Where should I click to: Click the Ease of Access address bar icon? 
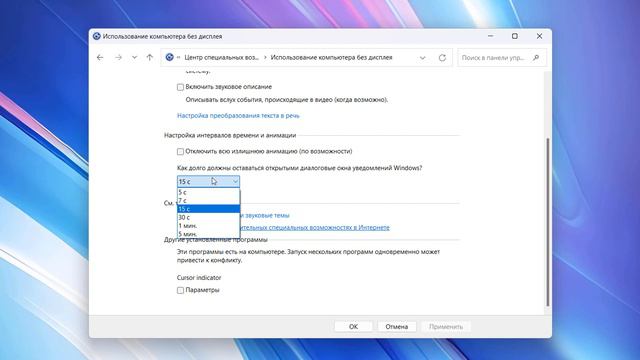pos(169,58)
